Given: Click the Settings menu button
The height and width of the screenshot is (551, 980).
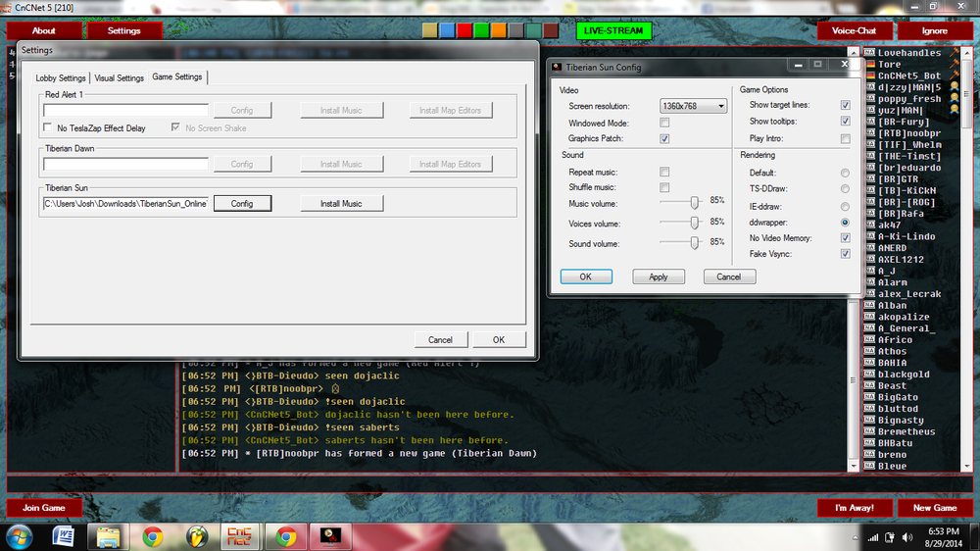Looking at the screenshot, I should point(123,30).
